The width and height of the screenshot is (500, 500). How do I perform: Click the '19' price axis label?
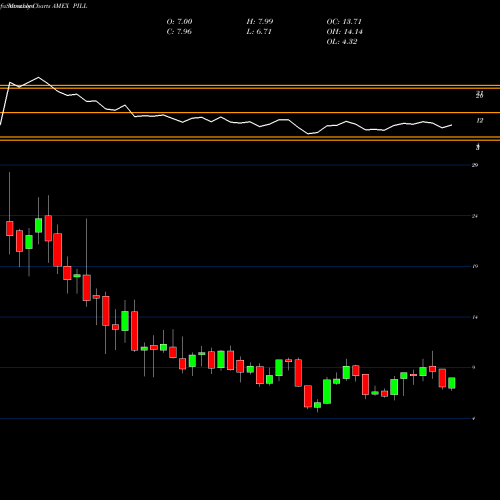[475, 266]
